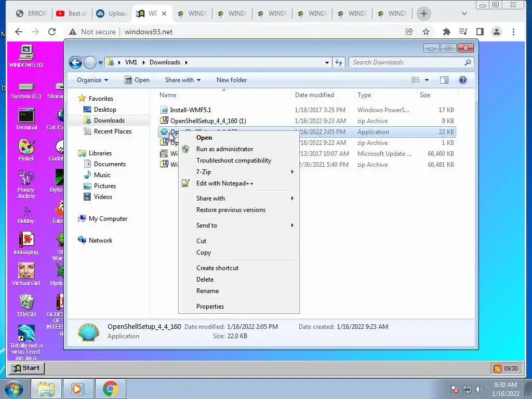Click the Chrome taskbar icon

coord(110,389)
